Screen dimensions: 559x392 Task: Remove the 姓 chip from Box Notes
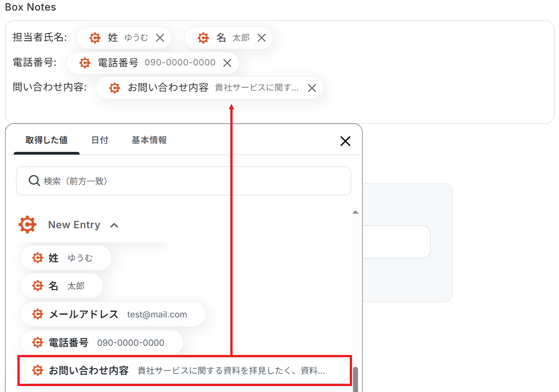(160, 38)
